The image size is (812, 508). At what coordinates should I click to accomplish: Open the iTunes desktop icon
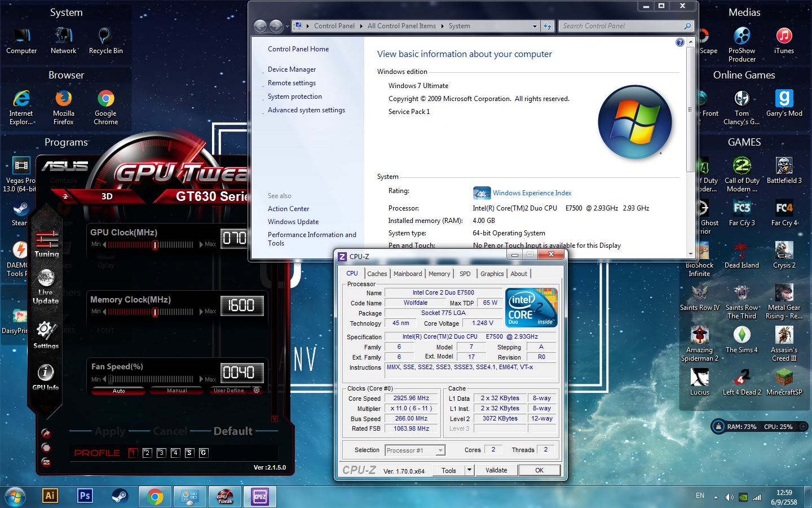[784, 37]
